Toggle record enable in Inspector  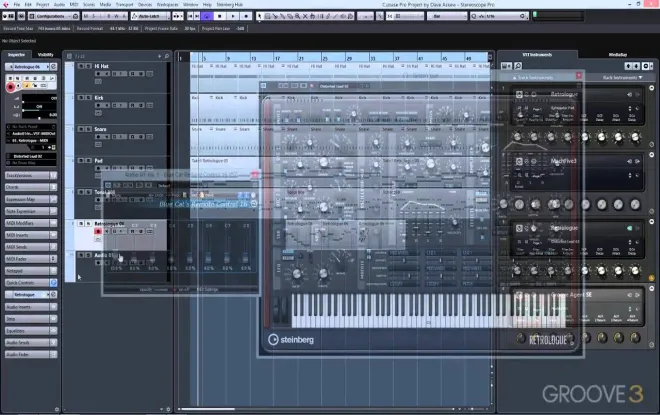tap(11, 87)
